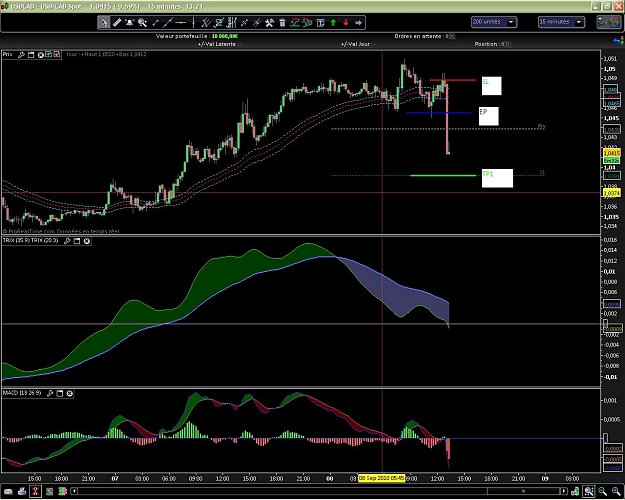Click the Prix panel window icon

point(31,55)
